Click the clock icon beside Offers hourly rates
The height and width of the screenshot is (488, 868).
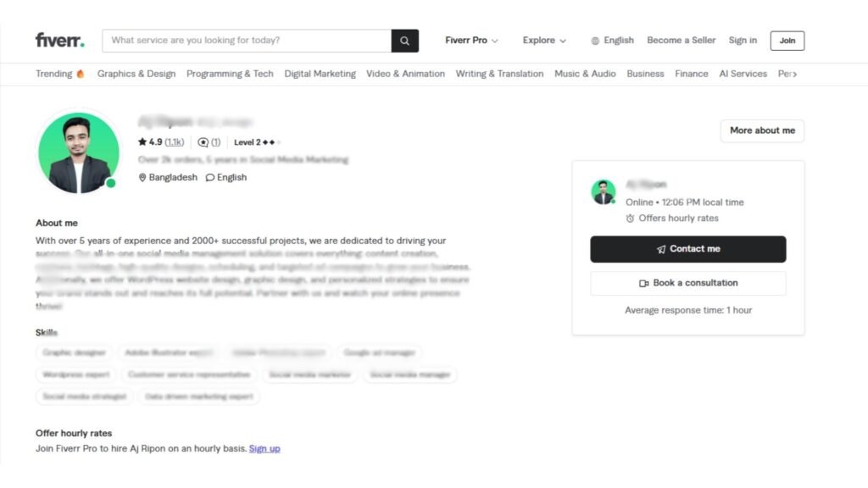point(630,219)
